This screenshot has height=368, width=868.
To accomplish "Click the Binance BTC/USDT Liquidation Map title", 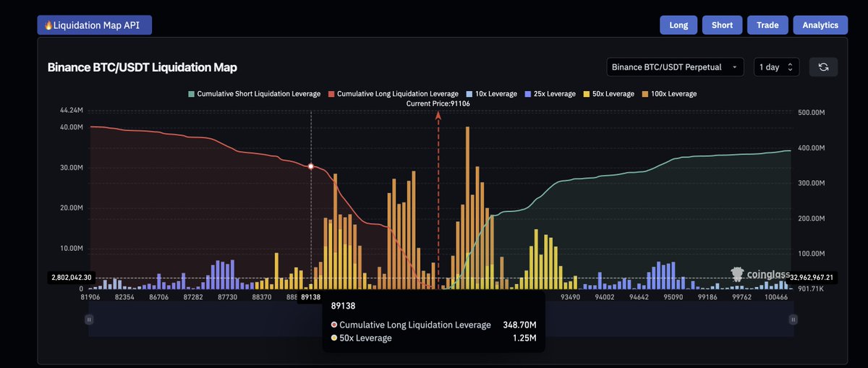I will (142, 67).
